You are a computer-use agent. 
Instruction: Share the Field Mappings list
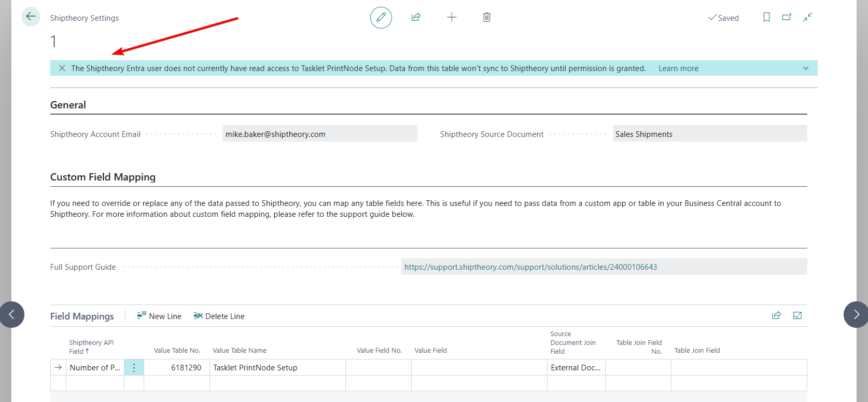776,315
